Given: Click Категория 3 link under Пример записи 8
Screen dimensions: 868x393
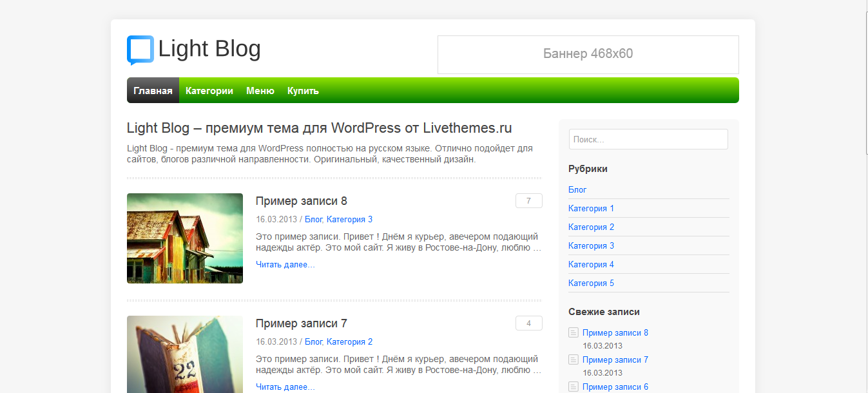Looking at the screenshot, I should (349, 219).
